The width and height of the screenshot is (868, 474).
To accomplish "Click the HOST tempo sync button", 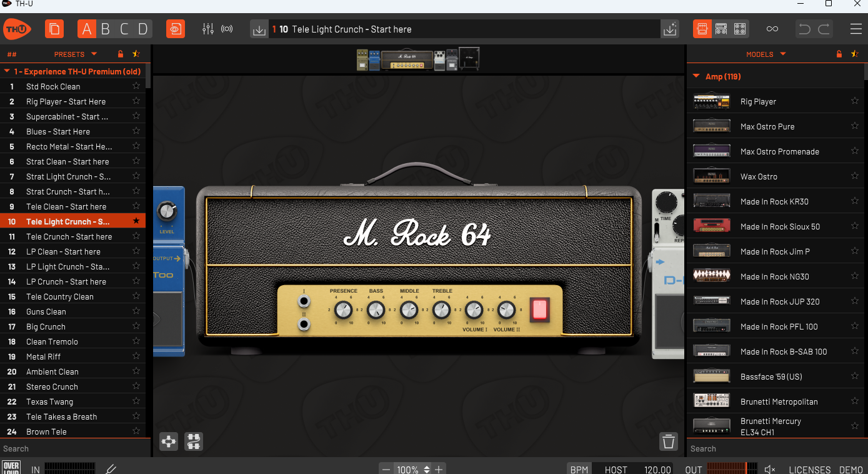I will tap(616, 470).
